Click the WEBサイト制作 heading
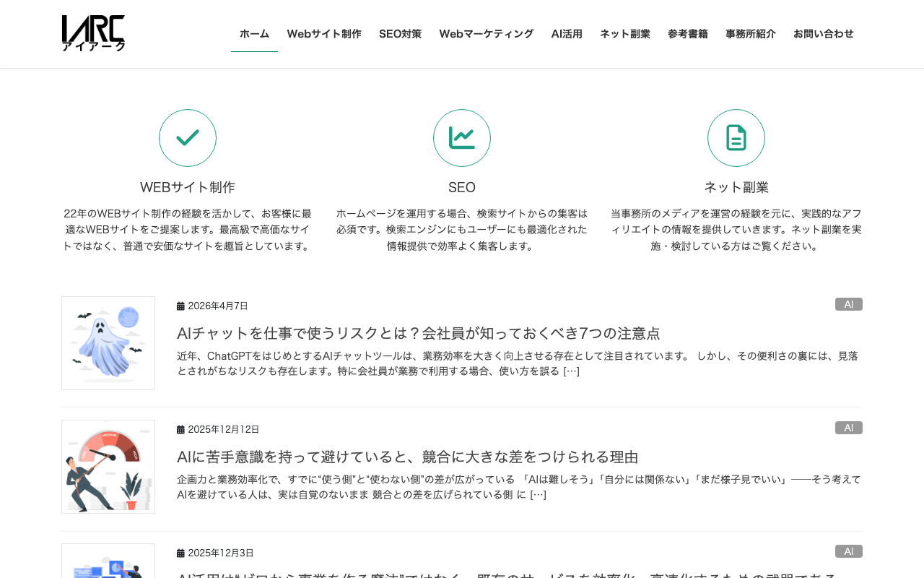This screenshot has height=578, width=924. point(188,187)
